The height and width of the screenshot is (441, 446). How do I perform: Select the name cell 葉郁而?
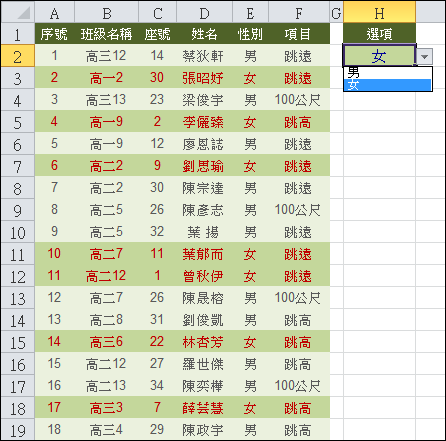pos(204,254)
